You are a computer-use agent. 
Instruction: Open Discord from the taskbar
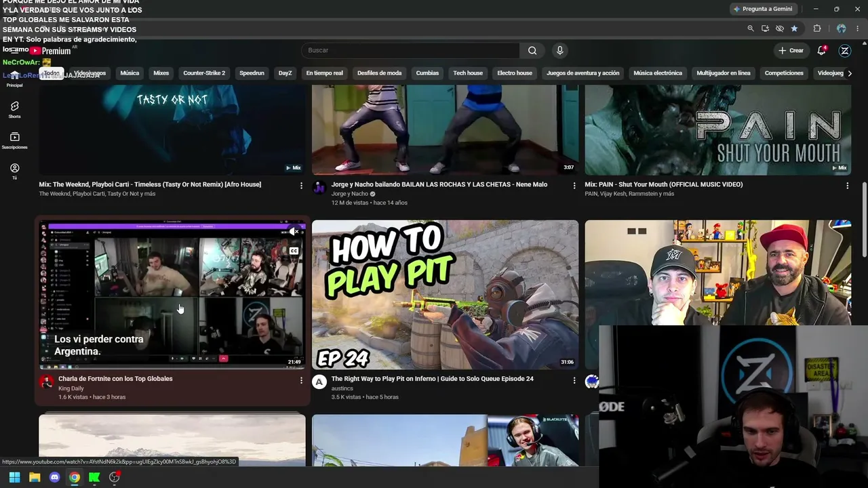[x=55, y=477]
